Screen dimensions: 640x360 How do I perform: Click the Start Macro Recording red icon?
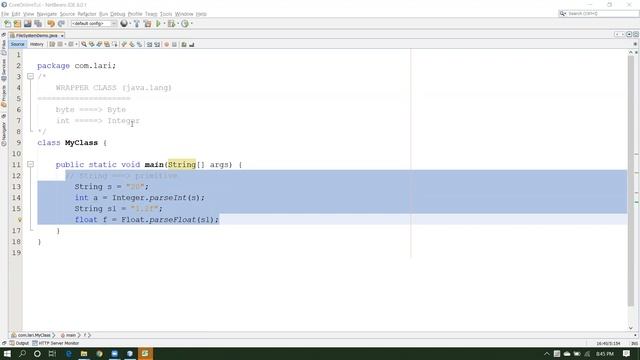pos(167,44)
